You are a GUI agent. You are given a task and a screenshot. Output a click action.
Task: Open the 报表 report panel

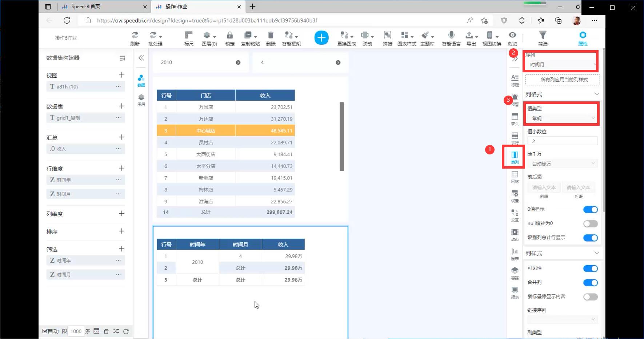point(515,292)
